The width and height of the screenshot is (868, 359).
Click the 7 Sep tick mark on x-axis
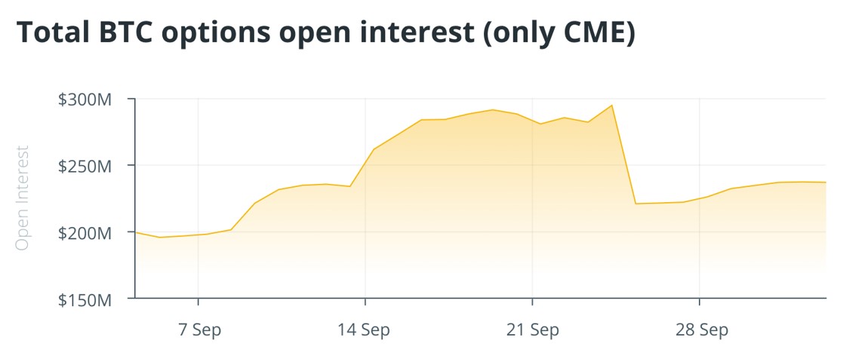(x=199, y=302)
